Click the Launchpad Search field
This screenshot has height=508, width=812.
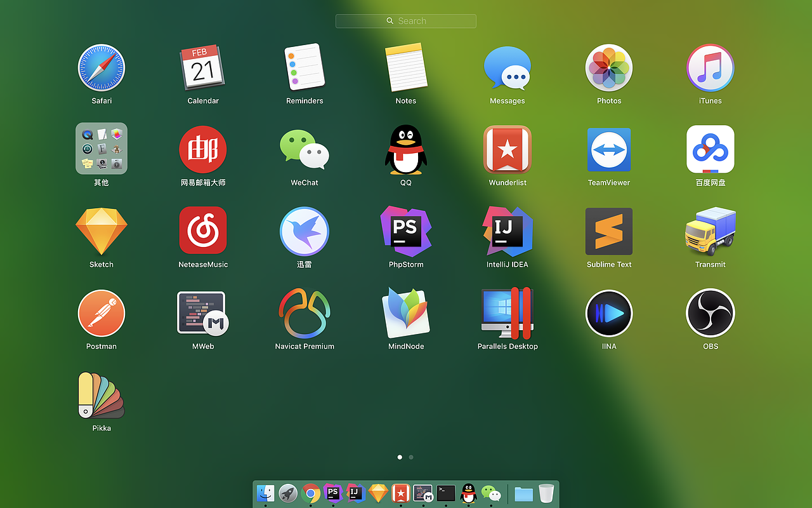406,21
